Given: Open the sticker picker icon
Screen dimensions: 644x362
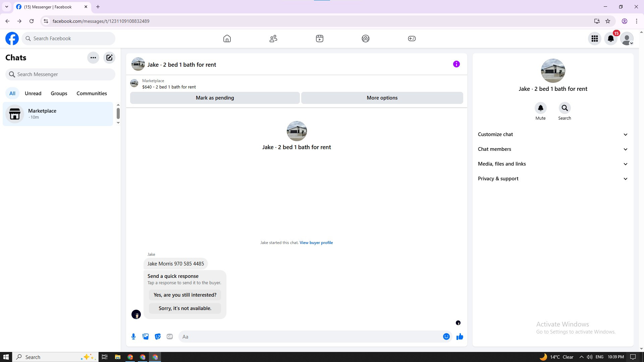Looking at the screenshot, I should point(158,337).
